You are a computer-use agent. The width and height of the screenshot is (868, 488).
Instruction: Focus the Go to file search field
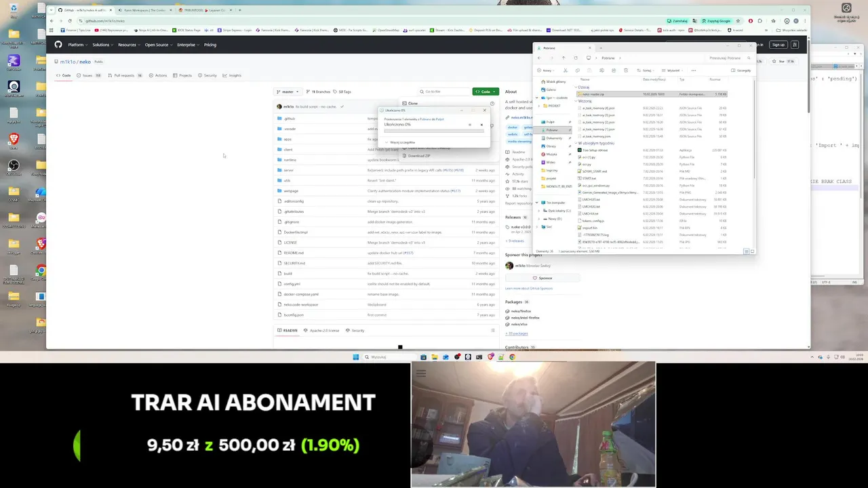click(443, 91)
